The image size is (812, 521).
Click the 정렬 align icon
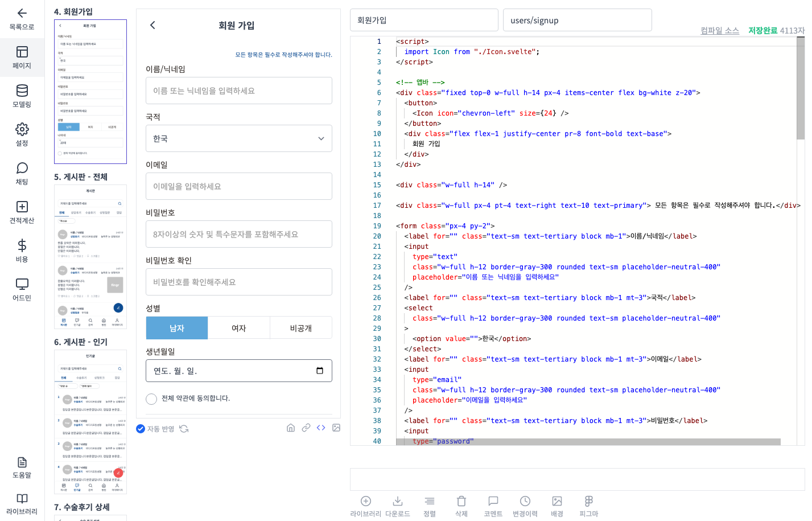click(430, 501)
